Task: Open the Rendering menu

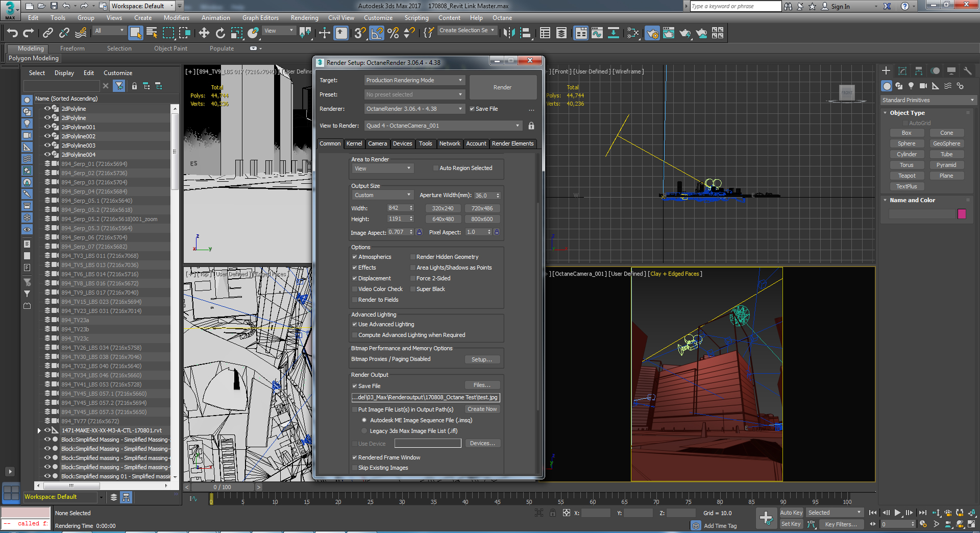Action: tap(304, 18)
